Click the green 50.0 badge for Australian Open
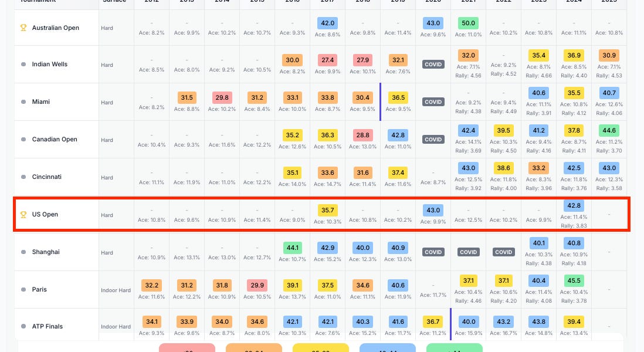Screen dimensions: 644x352 468,23
